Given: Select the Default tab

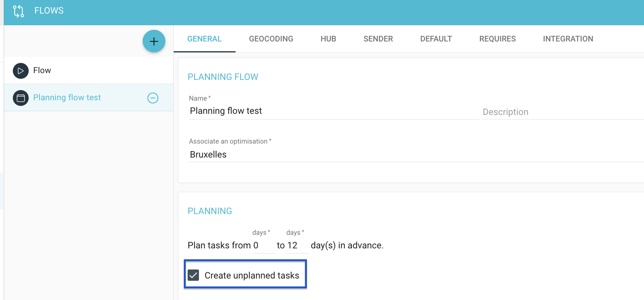Looking at the screenshot, I should coord(436,39).
